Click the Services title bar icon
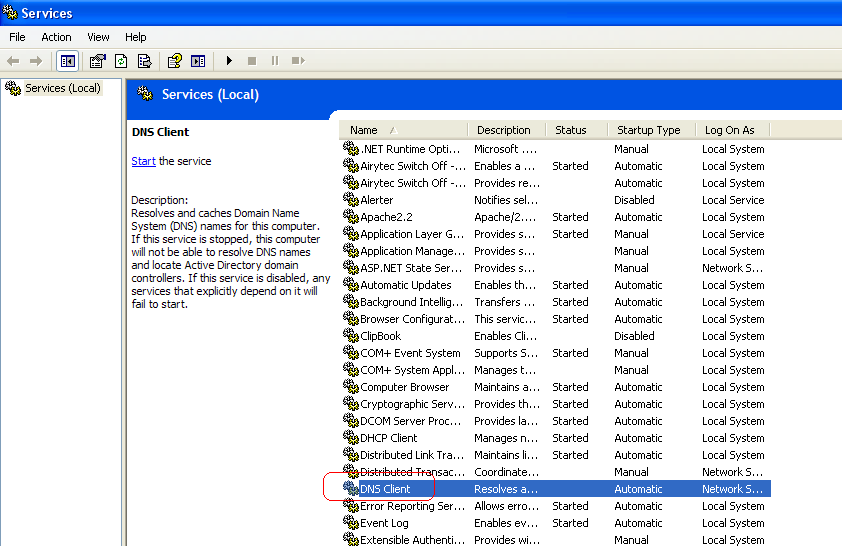The height and width of the screenshot is (546, 842). pyautogui.click(x=10, y=12)
